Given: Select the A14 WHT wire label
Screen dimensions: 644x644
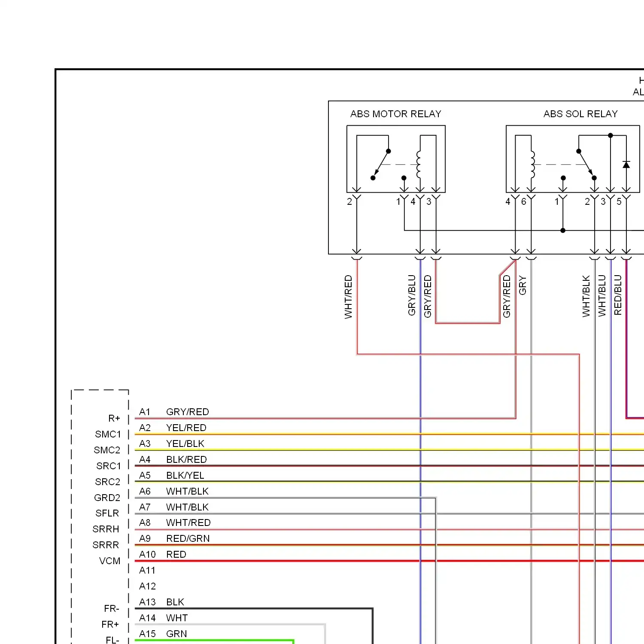Looking at the screenshot, I should coord(164,618).
